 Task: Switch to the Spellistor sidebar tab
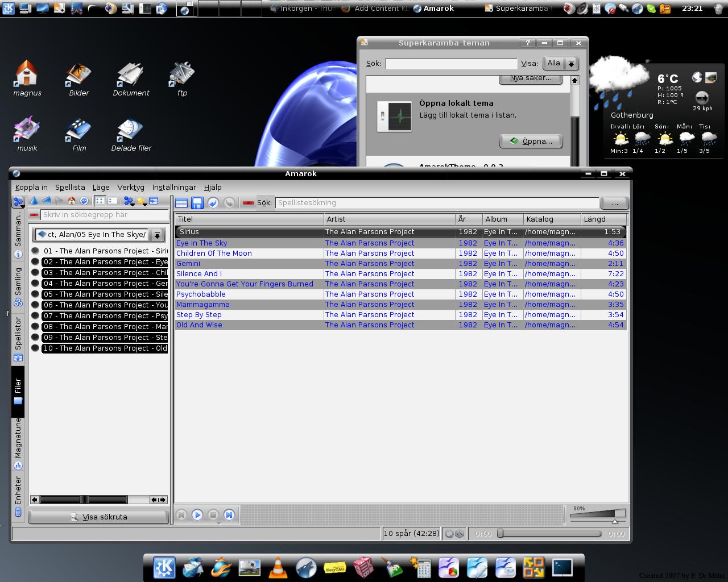18,339
